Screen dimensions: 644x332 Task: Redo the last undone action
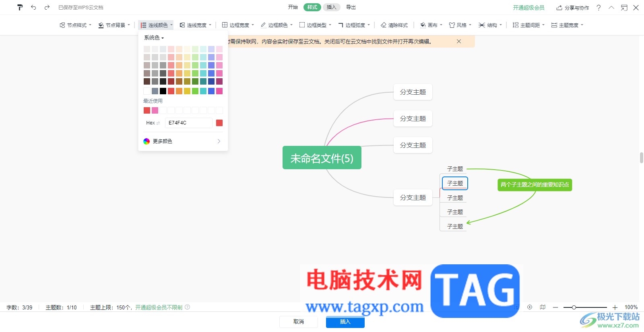tap(47, 7)
